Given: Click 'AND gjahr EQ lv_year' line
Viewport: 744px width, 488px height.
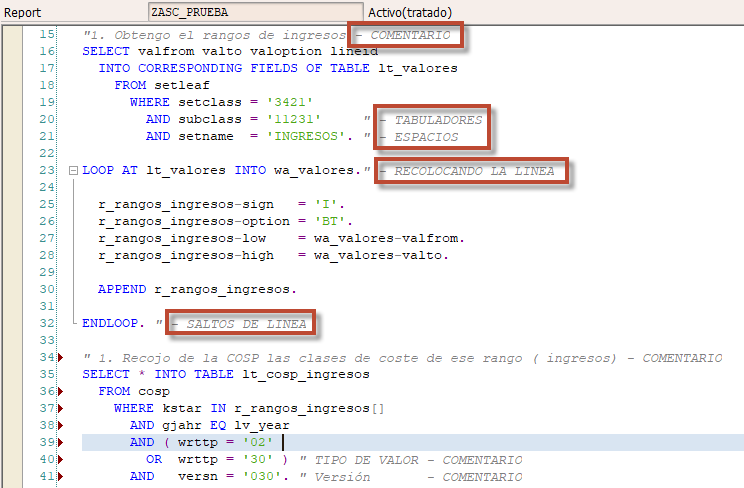Looking at the screenshot, I should (210, 426).
